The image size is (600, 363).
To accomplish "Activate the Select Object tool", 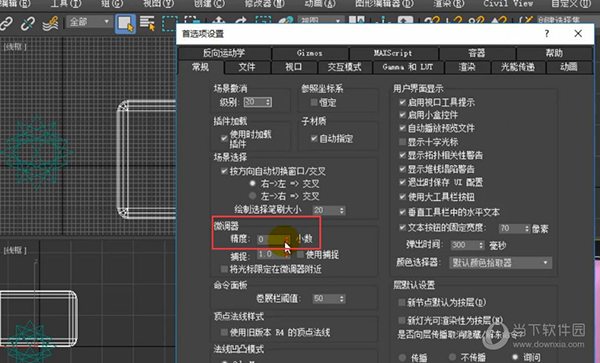I will coord(126,24).
